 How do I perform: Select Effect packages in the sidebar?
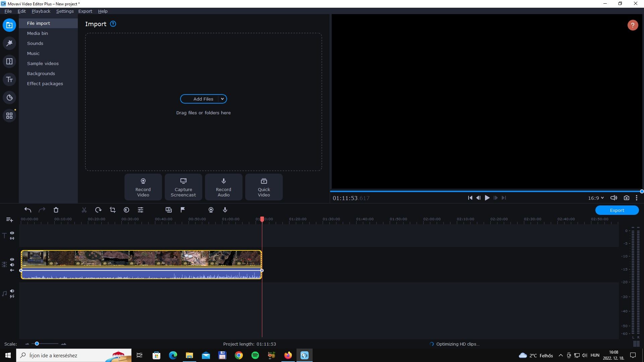pos(48,83)
